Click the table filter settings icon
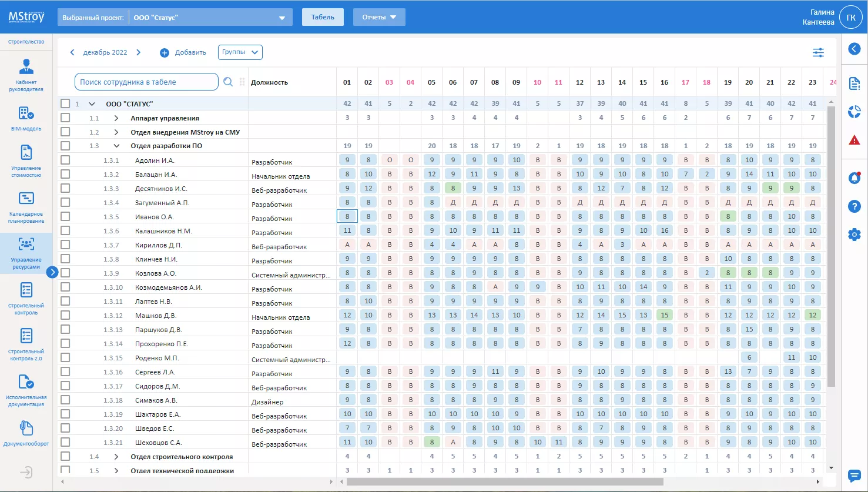 pos(818,53)
